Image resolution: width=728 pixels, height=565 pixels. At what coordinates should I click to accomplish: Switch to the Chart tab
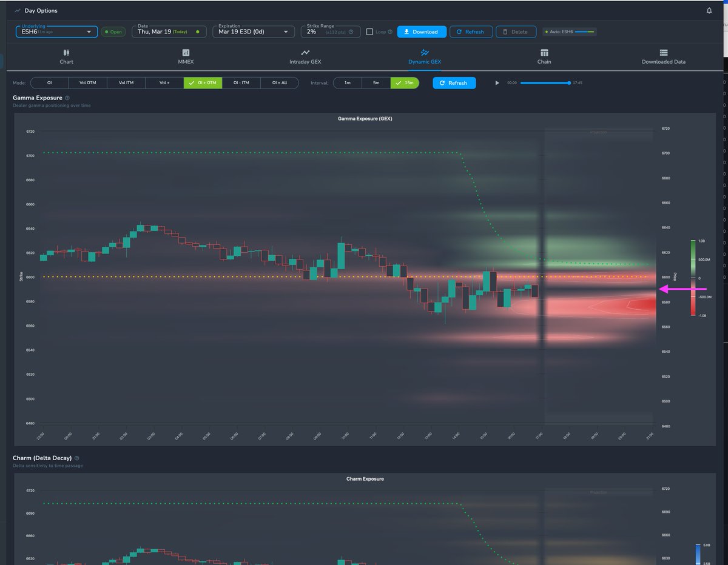pyautogui.click(x=67, y=57)
